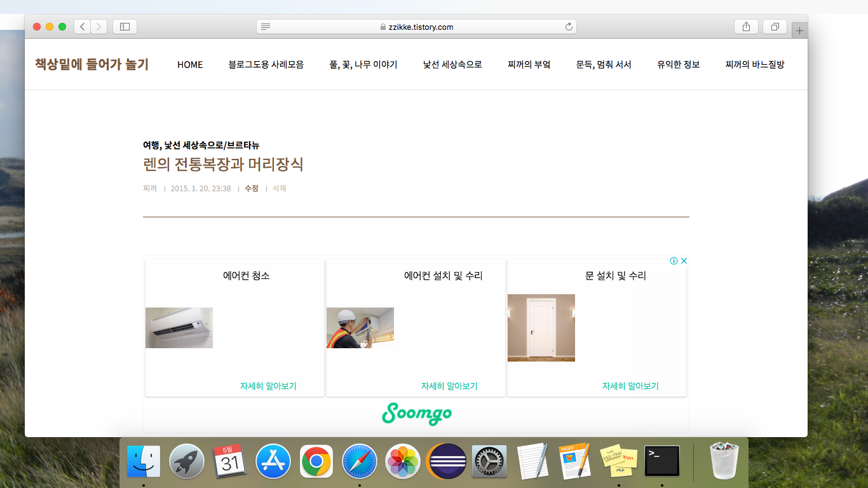The image size is (868, 488).
Task: Click the white door thumbnail image
Action: (541, 328)
